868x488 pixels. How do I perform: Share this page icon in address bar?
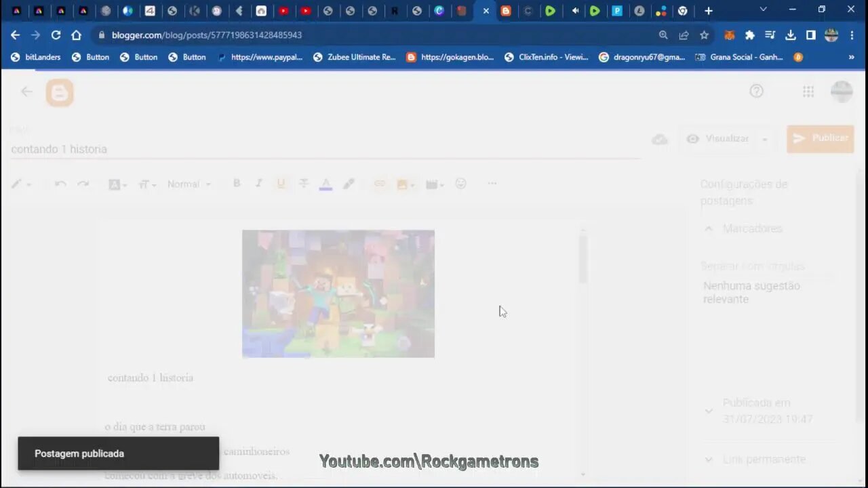coord(684,35)
